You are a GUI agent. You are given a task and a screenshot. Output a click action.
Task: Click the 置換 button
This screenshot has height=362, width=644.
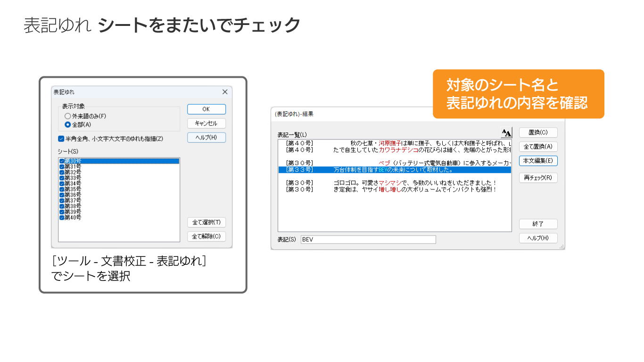[538, 132]
